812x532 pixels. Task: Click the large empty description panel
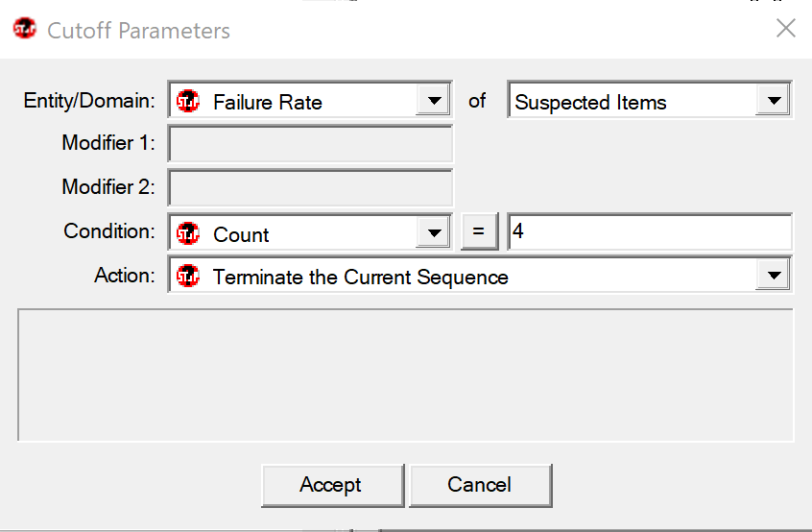[x=405, y=375]
